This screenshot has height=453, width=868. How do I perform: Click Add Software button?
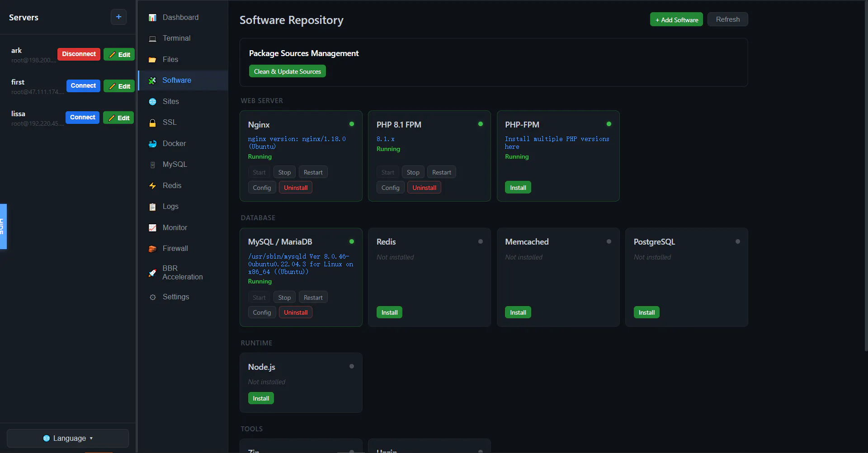[676, 19]
